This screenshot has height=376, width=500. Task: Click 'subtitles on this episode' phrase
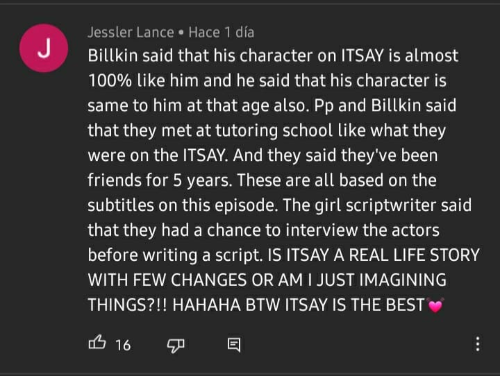pyautogui.click(x=182, y=205)
